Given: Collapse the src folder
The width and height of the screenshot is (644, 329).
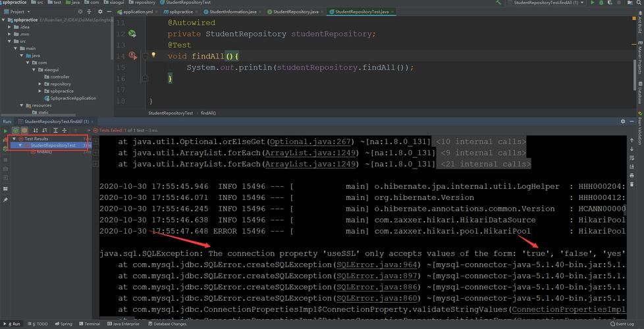Looking at the screenshot, I should click(9, 41).
